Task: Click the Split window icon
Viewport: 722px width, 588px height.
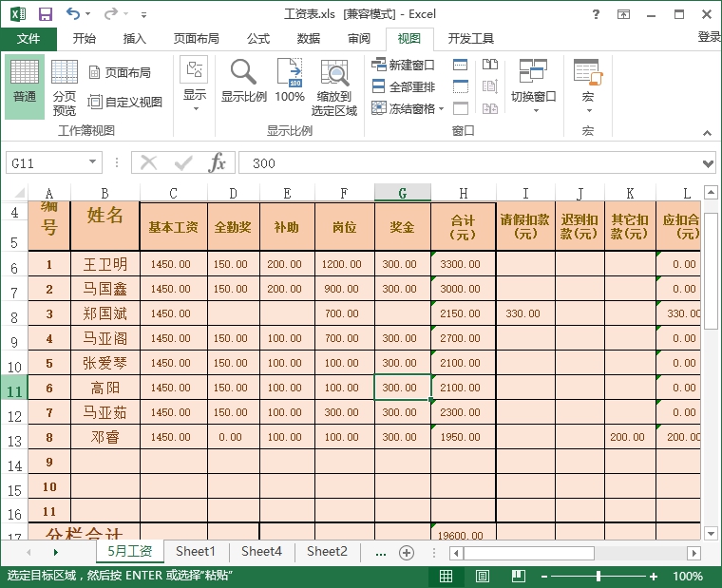Action: 461,65
